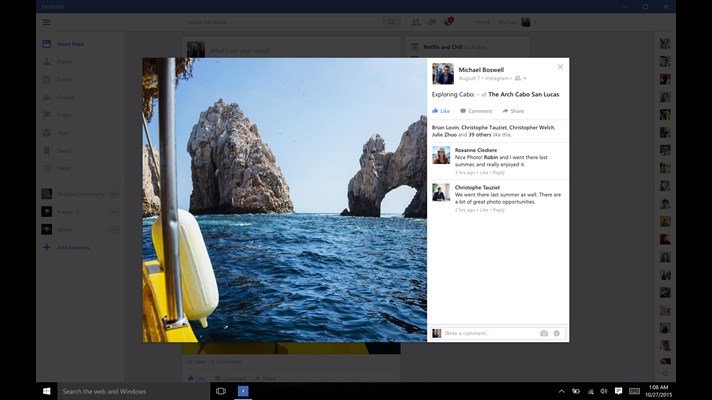Open the hamburger menu icon
712x400 pixels.
tap(46, 22)
